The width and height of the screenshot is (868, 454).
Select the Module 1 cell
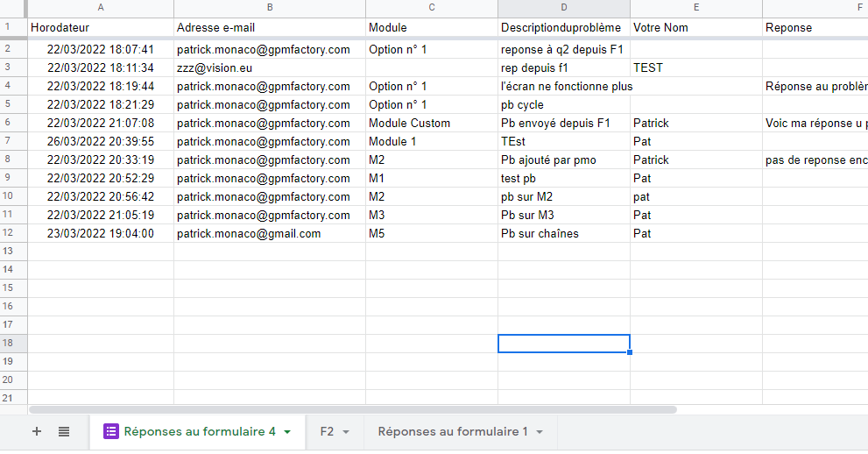pyautogui.click(x=432, y=141)
